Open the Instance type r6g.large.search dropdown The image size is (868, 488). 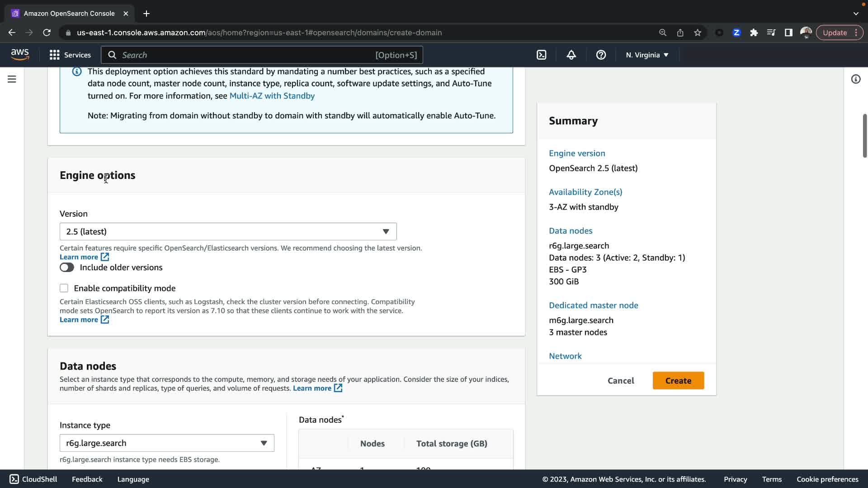point(167,443)
